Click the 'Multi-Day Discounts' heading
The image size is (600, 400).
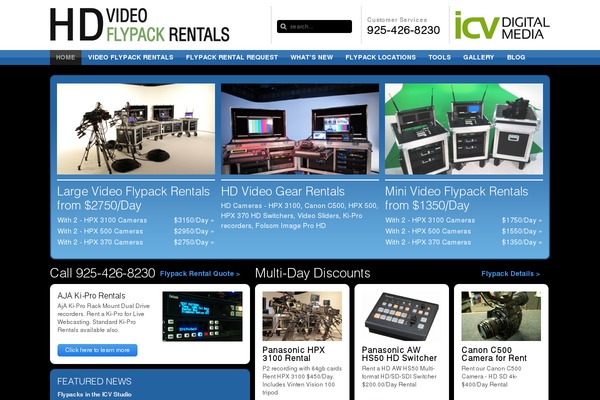(x=313, y=273)
